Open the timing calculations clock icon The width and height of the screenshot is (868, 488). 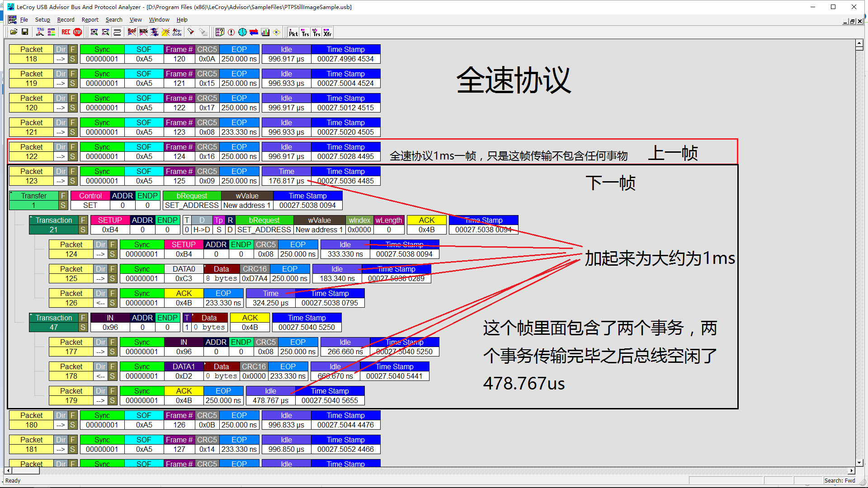(x=242, y=32)
